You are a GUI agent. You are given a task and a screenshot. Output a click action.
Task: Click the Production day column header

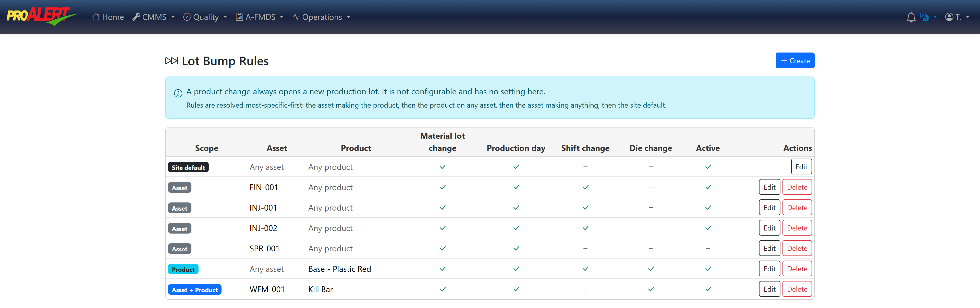point(516,148)
